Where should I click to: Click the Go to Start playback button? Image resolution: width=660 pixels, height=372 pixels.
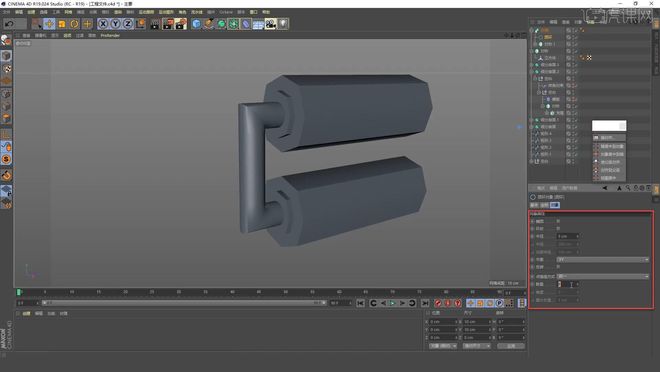[x=360, y=303]
